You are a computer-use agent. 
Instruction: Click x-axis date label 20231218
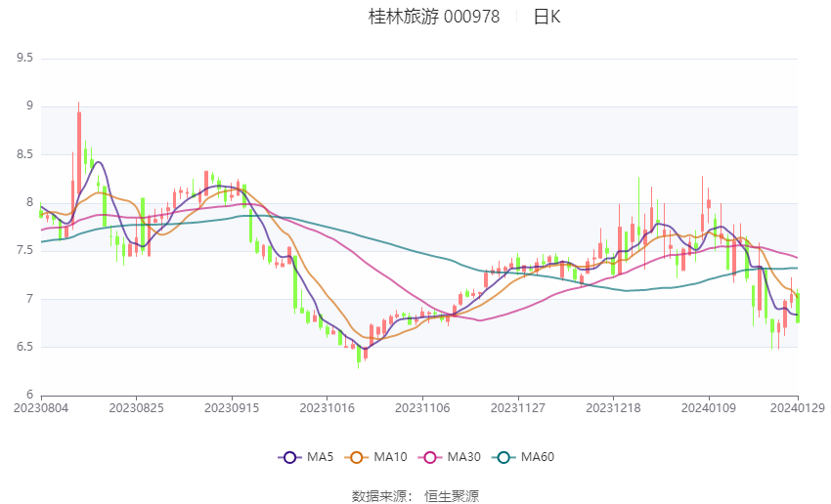tap(613, 408)
